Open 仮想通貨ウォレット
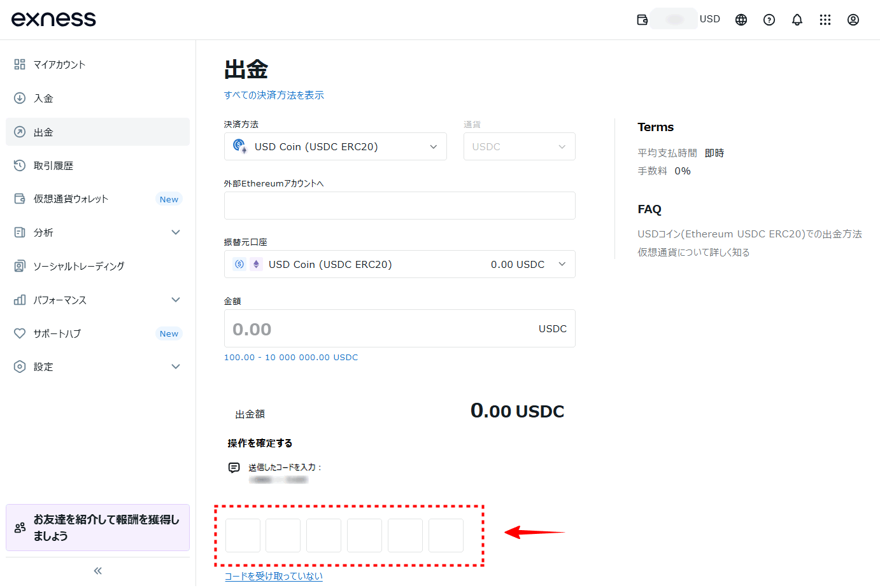This screenshot has width=880, height=588. coord(97,199)
